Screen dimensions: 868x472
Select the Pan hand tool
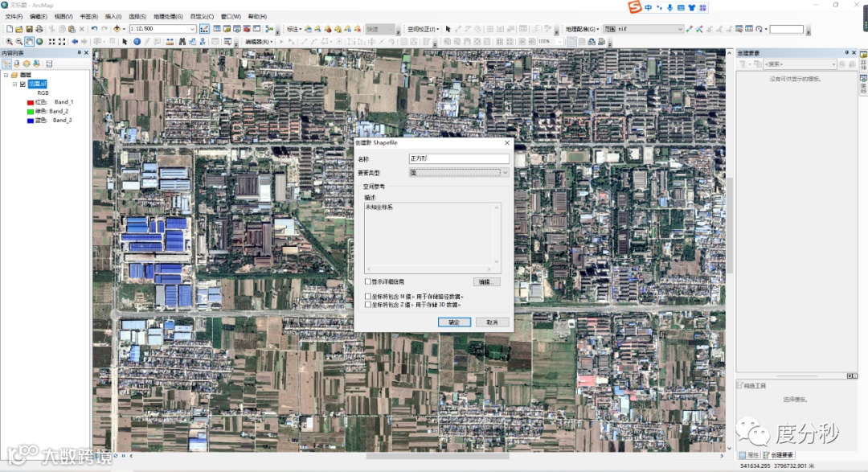pyautogui.click(x=30, y=42)
